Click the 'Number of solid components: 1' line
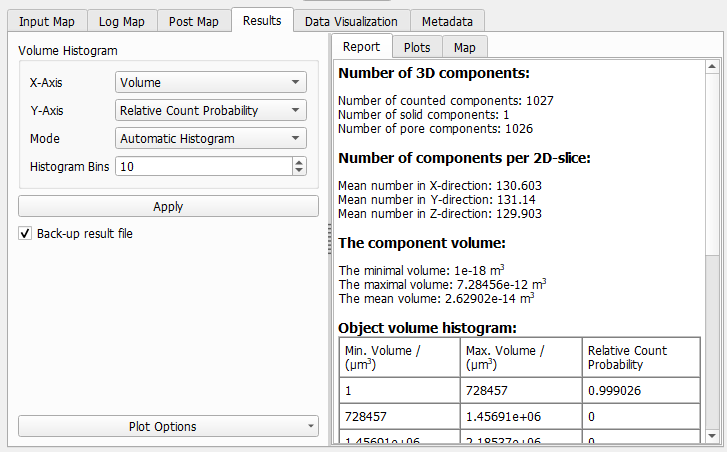This screenshot has height=452, width=727. [423, 115]
